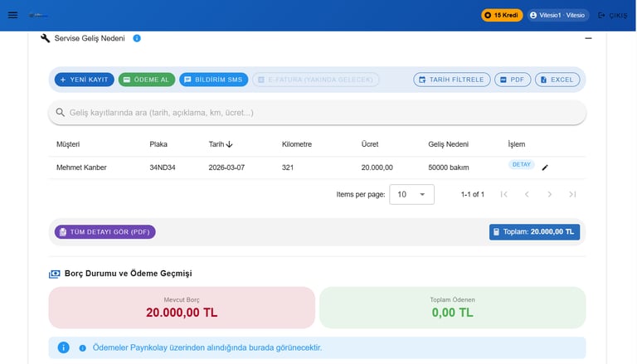Export the list as PDF
Image resolution: width=637 pixels, height=364 pixels.
513,80
